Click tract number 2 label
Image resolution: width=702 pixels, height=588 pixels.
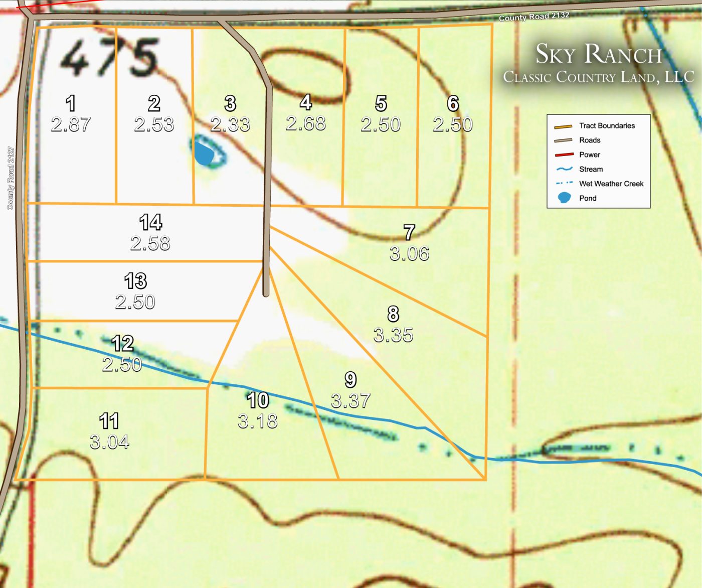[x=154, y=104]
